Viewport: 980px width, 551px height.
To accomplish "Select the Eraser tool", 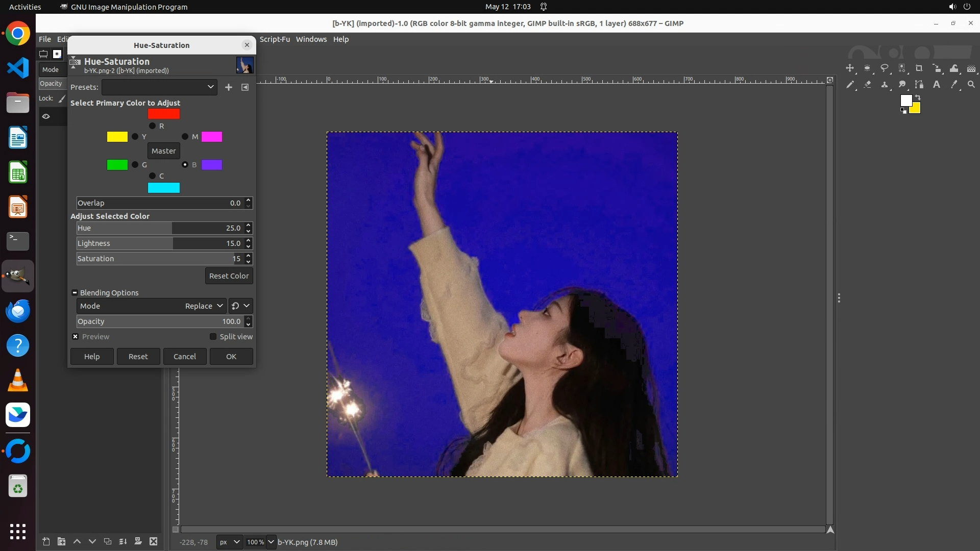I will coord(867,85).
